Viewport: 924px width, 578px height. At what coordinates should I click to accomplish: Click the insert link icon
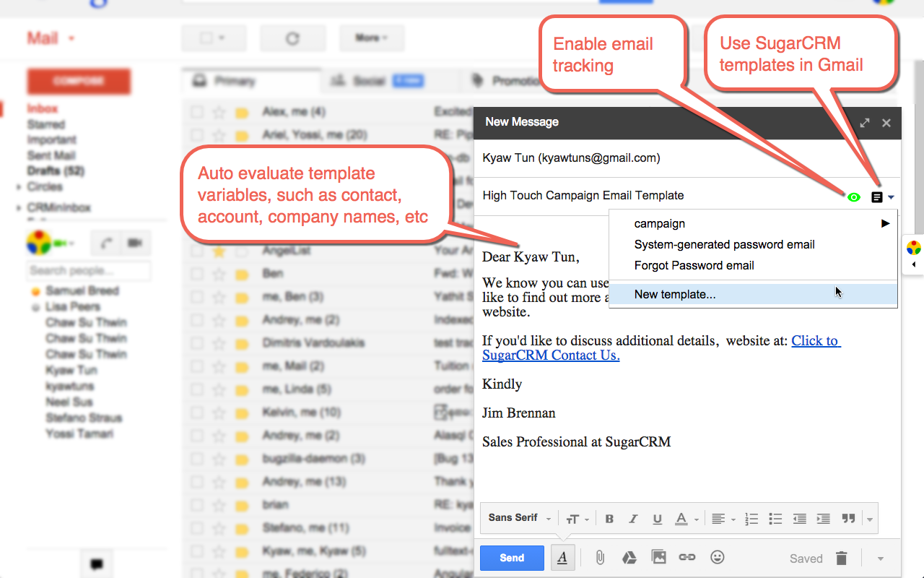click(x=687, y=558)
